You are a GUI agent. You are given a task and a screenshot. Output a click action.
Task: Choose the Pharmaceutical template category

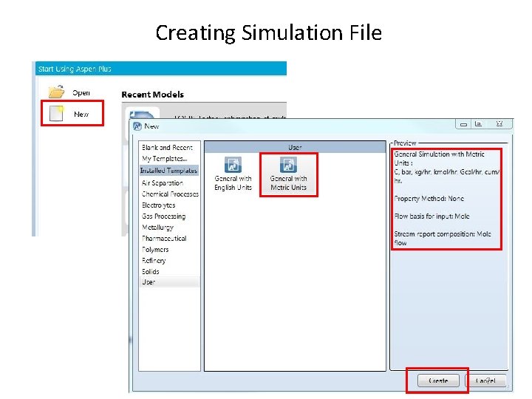164,239
